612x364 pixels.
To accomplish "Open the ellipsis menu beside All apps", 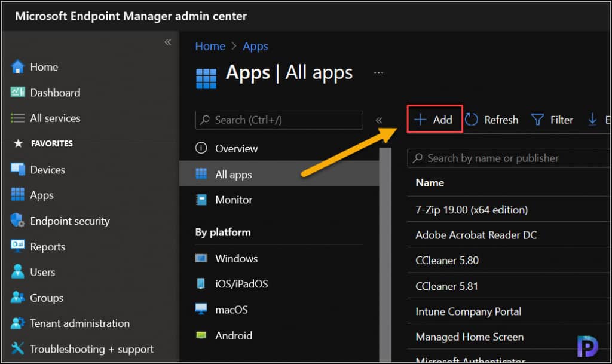I will click(x=378, y=72).
